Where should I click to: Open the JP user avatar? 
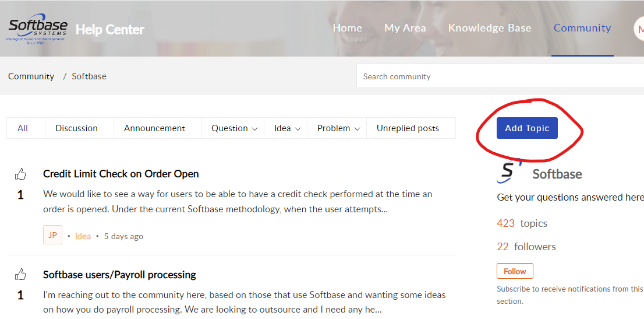[x=52, y=234]
